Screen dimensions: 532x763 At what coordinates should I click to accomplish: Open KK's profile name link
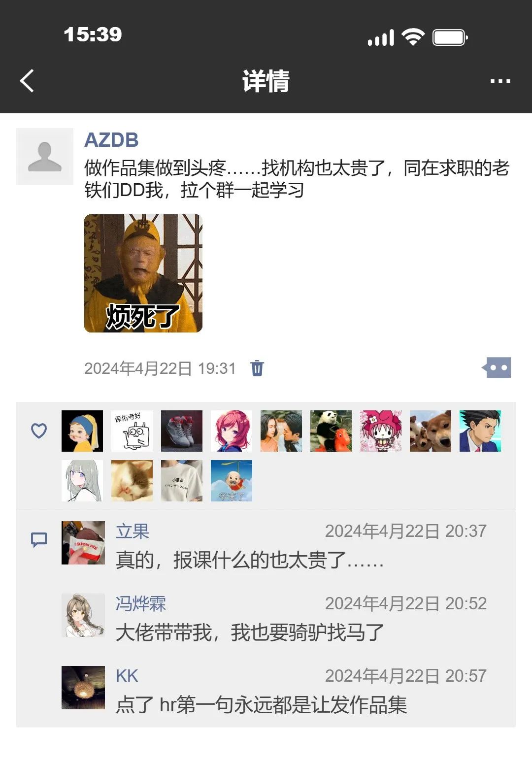[127, 676]
